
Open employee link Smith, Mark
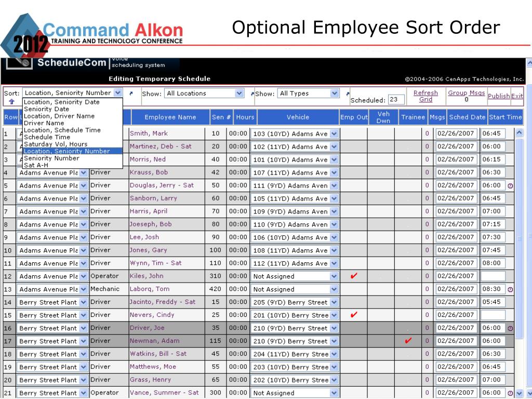pos(149,134)
